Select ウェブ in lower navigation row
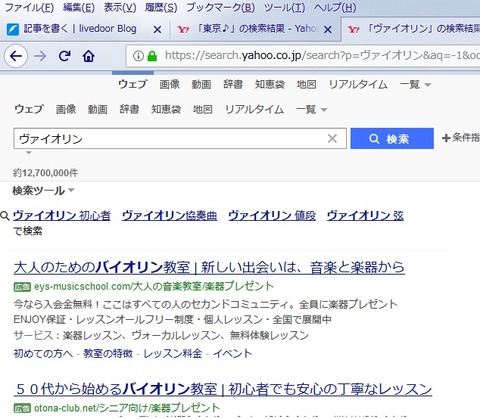 click(29, 109)
